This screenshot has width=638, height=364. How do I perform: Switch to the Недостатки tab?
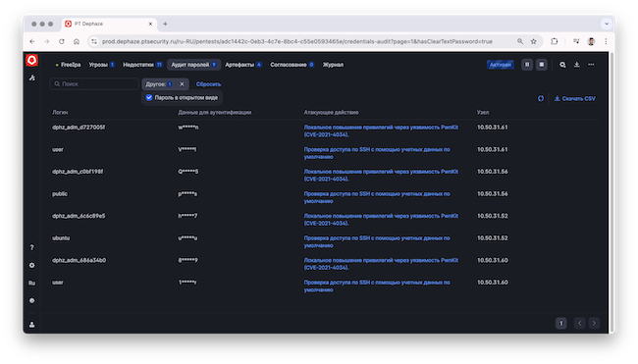[x=142, y=65]
